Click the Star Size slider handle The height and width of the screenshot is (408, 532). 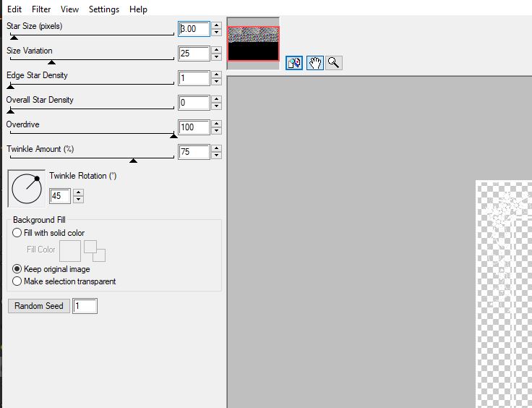[x=14, y=38]
